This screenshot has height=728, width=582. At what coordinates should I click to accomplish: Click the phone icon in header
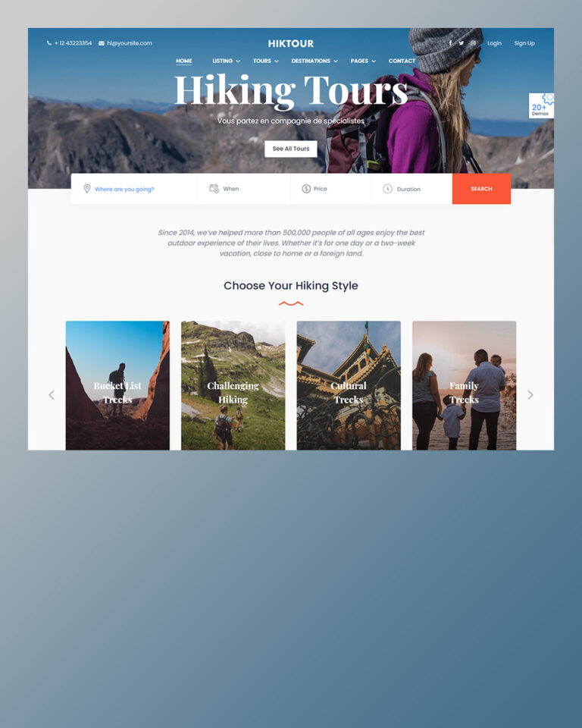49,43
